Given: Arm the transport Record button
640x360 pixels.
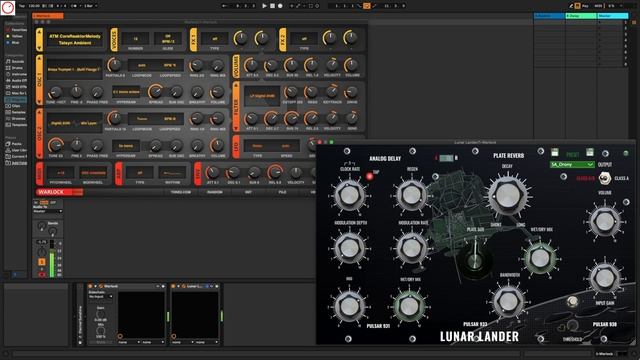Looking at the screenshot, I should pyautogui.click(x=280, y=6).
